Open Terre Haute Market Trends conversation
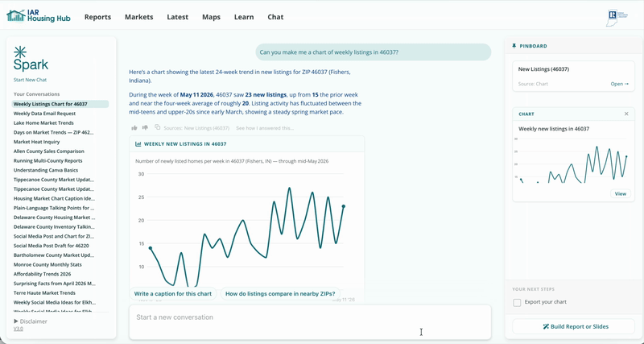Image resolution: width=644 pixels, height=344 pixels. pyautogui.click(x=44, y=293)
